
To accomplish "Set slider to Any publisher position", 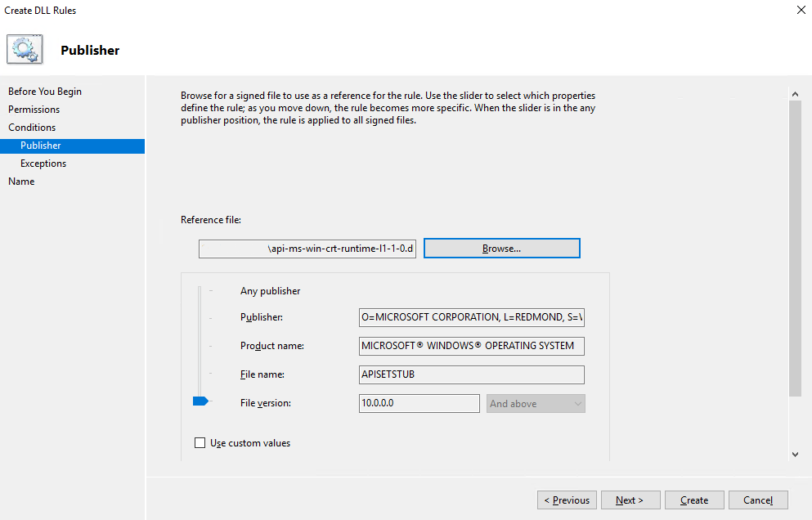I will click(200, 290).
